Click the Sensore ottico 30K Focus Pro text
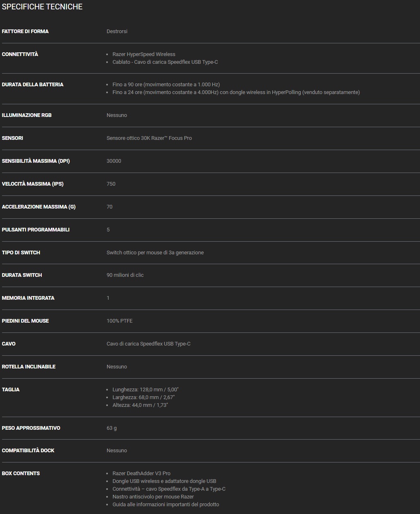Viewport: 420px width, 514px height. (x=149, y=138)
